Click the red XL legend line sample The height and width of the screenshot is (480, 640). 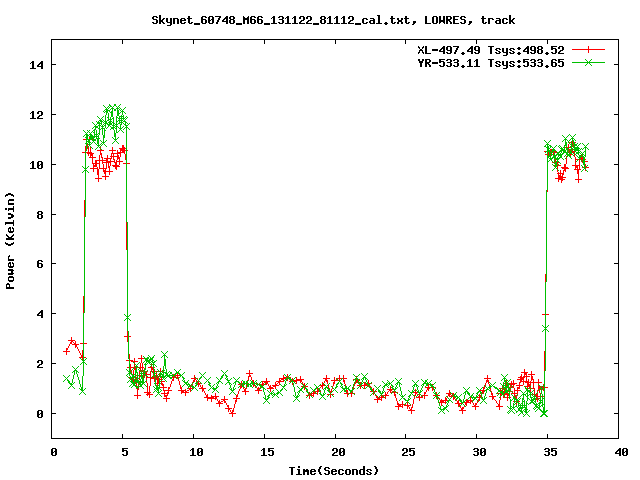tap(588, 50)
